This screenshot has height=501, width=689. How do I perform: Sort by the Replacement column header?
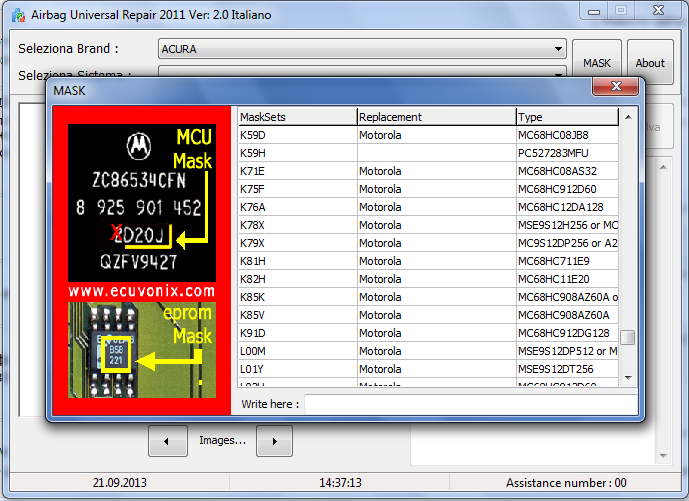pyautogui.click(x=437, y=117)
